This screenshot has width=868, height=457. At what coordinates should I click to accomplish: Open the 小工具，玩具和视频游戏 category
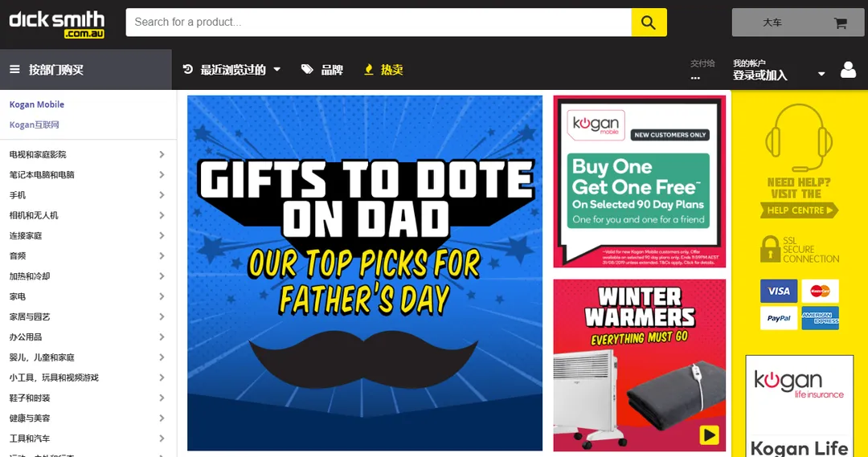click(x=55, y=377)
